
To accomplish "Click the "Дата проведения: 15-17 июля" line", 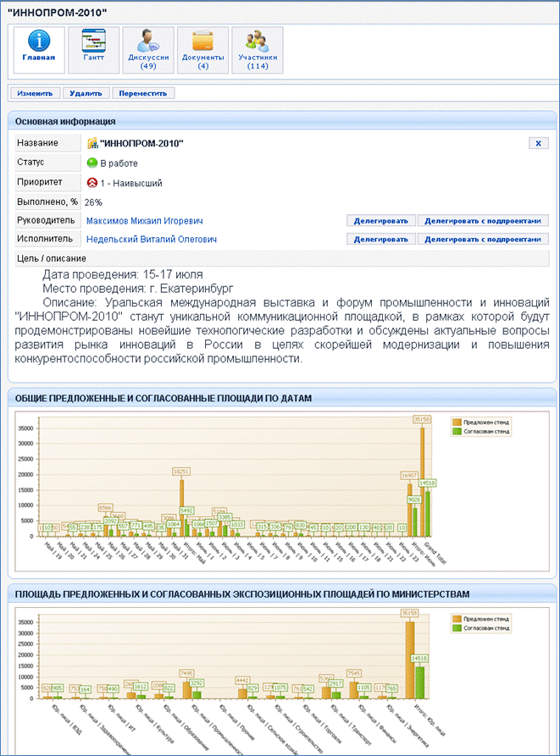I will (123, 274).
